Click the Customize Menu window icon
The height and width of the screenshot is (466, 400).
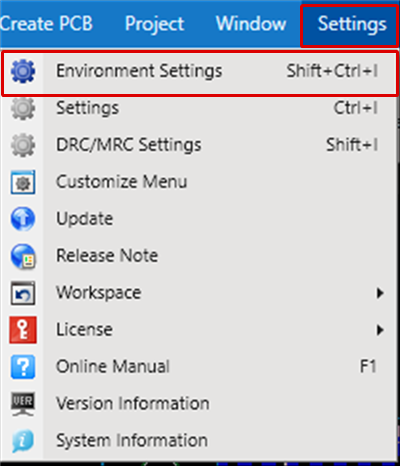(23, 182)
